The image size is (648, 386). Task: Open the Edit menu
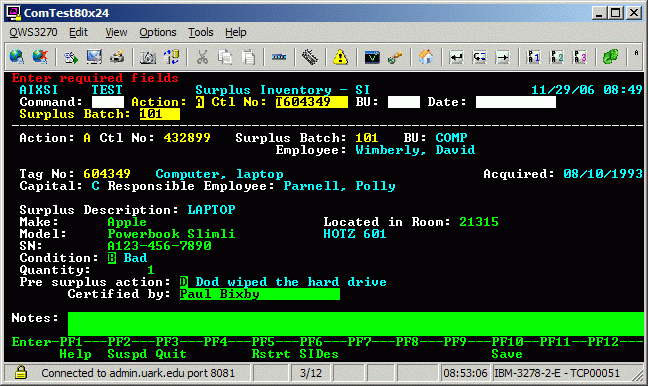pos(79,32)
